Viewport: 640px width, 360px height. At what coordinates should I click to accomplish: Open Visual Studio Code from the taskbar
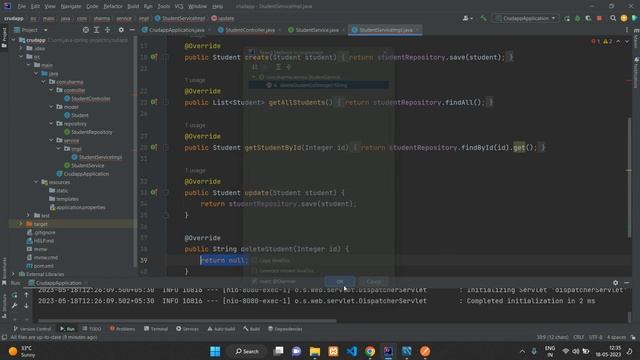click(x=351, y=351)
